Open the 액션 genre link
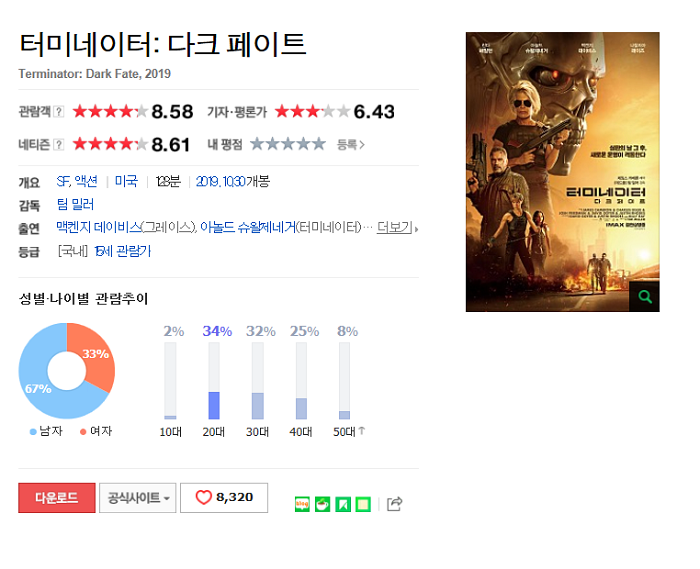The width and height of the screenshot is (700, 569). click(86, 181)
